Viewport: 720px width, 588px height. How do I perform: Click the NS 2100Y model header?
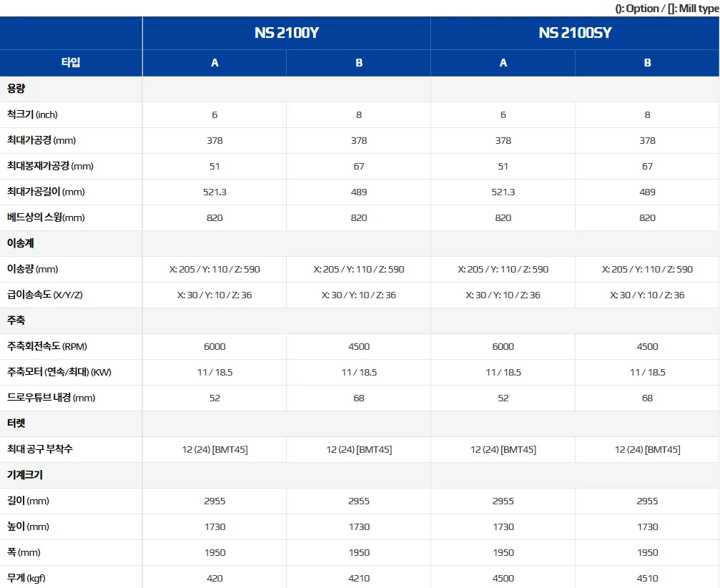point(287,33)
